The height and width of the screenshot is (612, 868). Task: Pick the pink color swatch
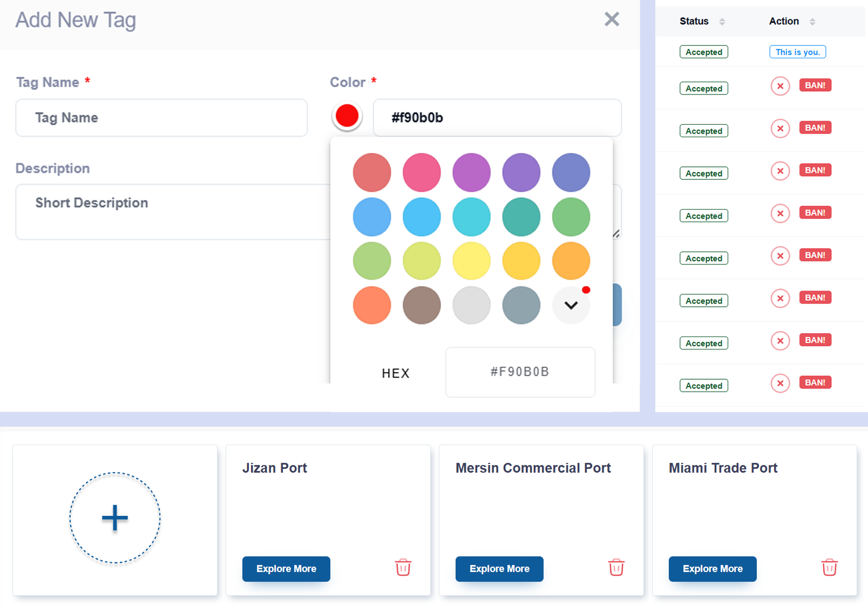pyautogui.click(x=422, y=173)
